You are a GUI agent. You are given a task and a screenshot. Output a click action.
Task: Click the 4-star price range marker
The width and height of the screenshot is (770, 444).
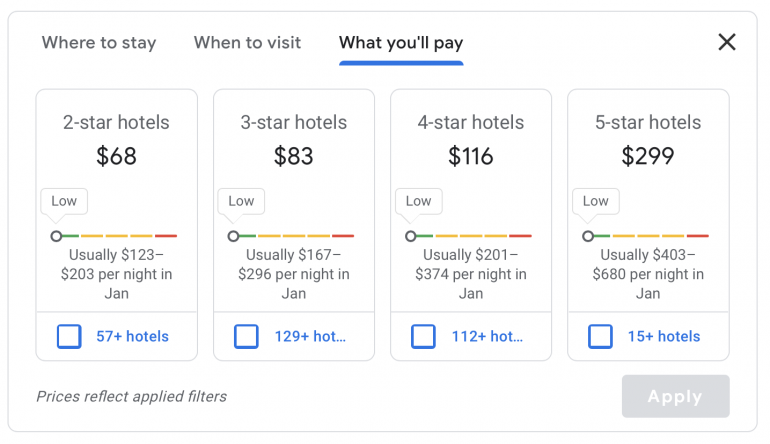coord(411,236)
